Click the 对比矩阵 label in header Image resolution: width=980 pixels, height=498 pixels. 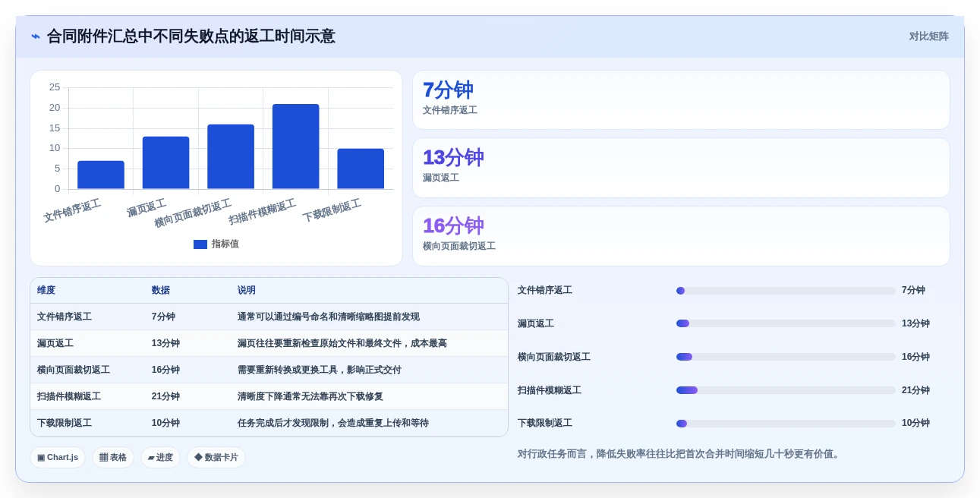pyautogui.click(x=928, y=36)
